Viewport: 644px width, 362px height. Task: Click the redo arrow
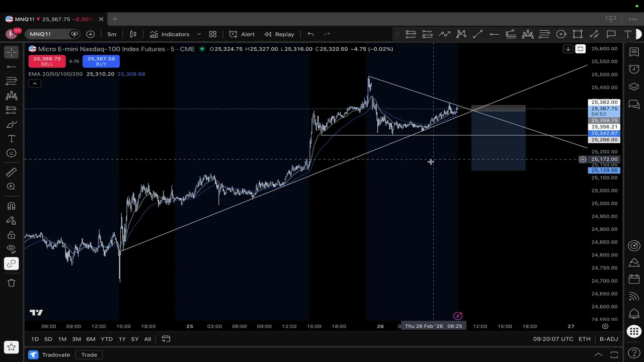point(327,34)
